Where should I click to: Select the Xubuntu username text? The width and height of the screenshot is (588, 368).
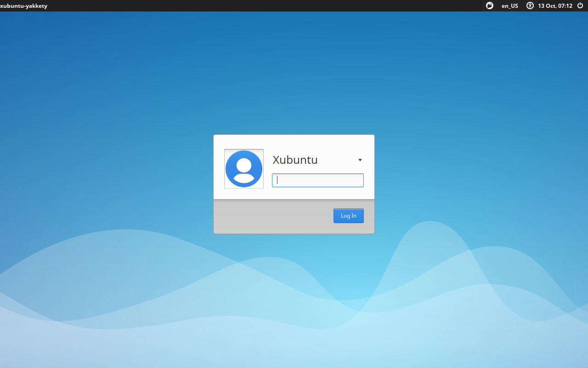(x=295, y=160)
